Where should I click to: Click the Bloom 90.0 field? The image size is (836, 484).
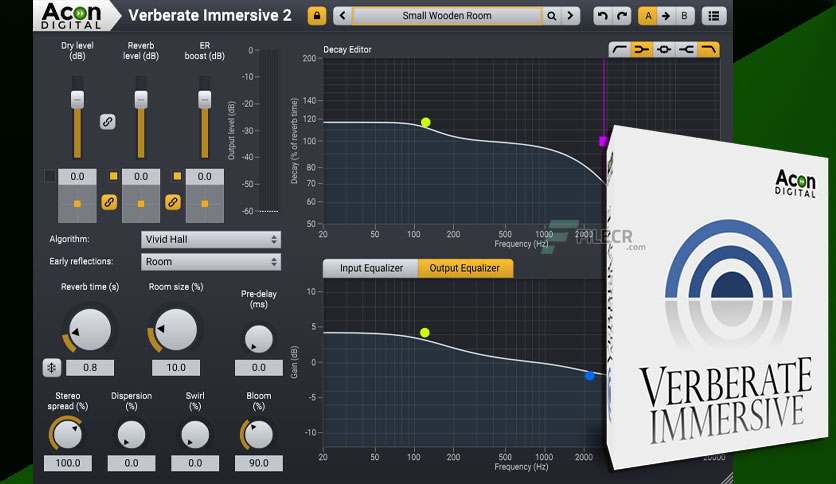tap(259, 463)
